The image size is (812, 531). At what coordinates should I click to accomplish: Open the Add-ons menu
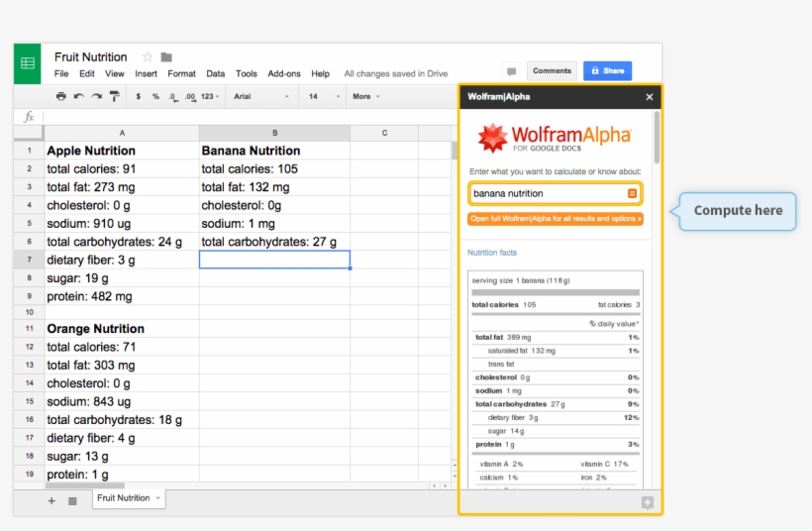[x=284, y=73]
